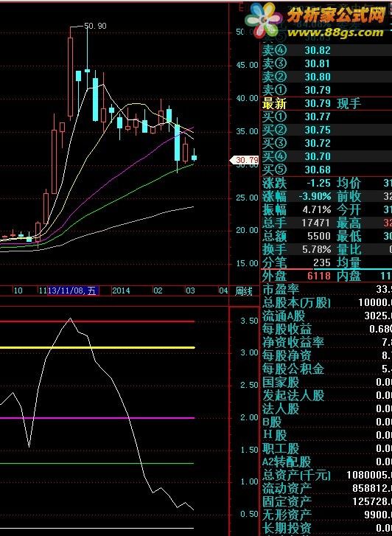Click the 买① label
This screenshot has width=392, height=536.
click(274, 117)
